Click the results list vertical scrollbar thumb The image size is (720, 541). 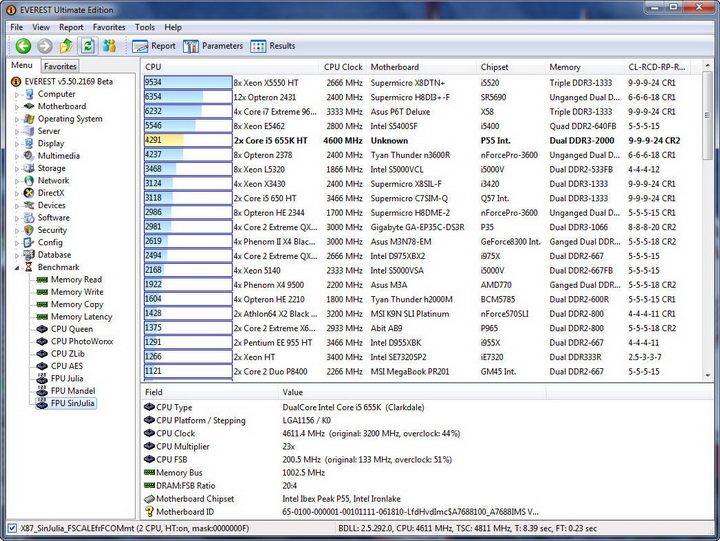[x=708, y=115]
